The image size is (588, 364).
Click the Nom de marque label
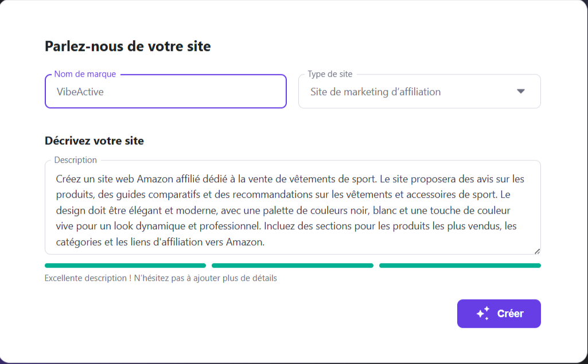[x=84, y=74]
